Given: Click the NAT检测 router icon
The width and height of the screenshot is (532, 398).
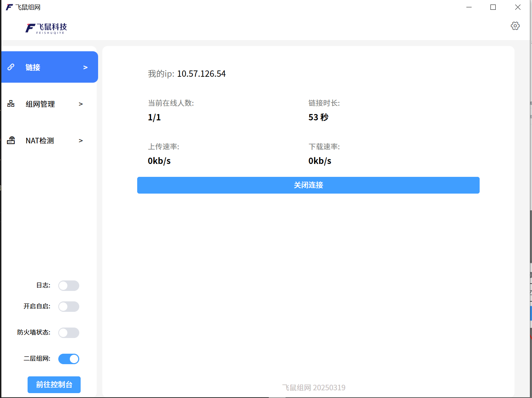Looking at the screenshot, I should 11,140.
